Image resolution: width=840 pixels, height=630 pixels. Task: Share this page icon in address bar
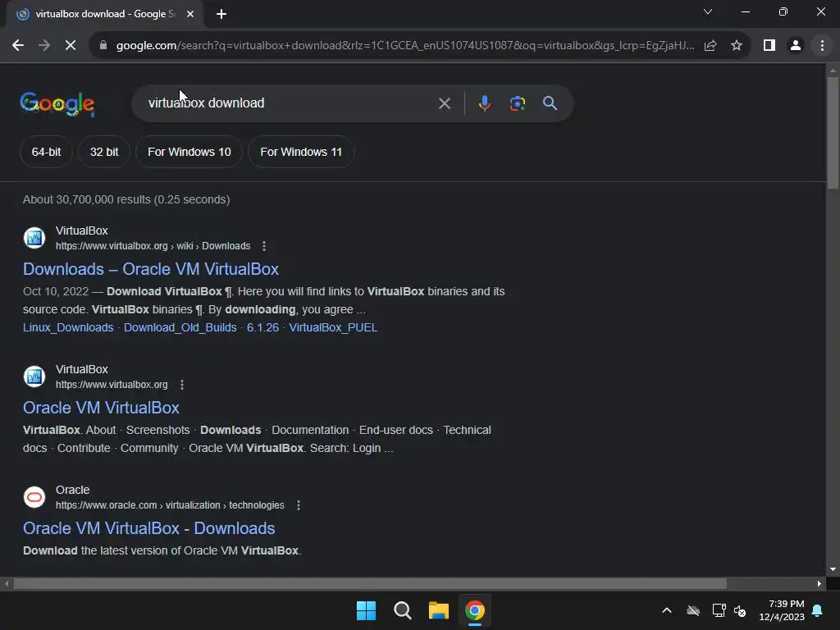tap(710, 46)
